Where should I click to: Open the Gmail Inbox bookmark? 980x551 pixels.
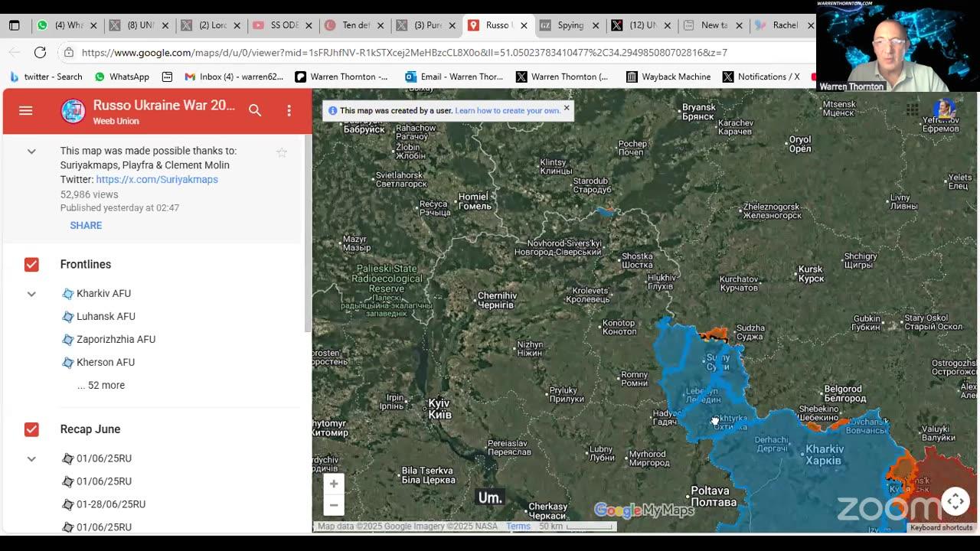tap(234, 77)
